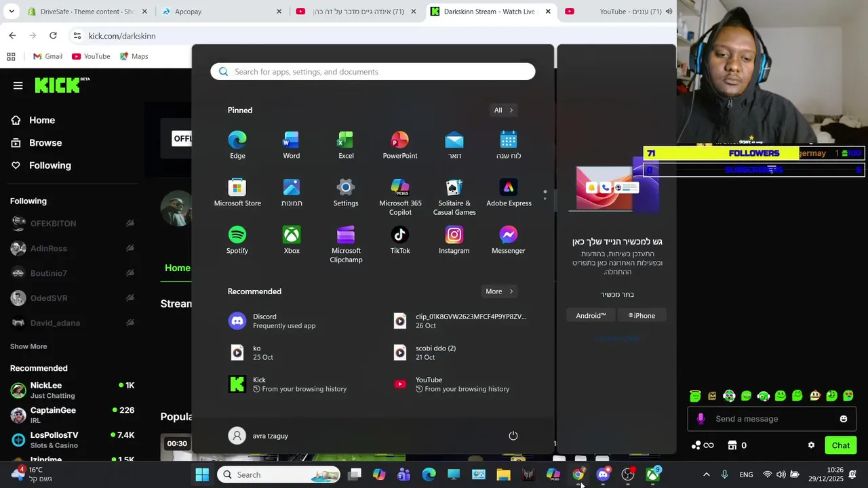Viewport: 868px width, 488px height.
Task: Open Microsoft Store pinned app
Action: pyautogui.click(x=237, y=192)
